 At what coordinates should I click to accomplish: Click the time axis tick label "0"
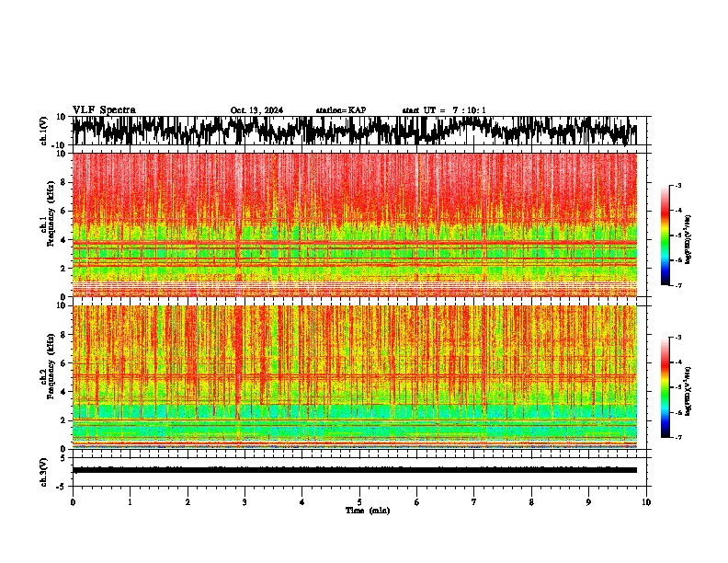[73, 502]
